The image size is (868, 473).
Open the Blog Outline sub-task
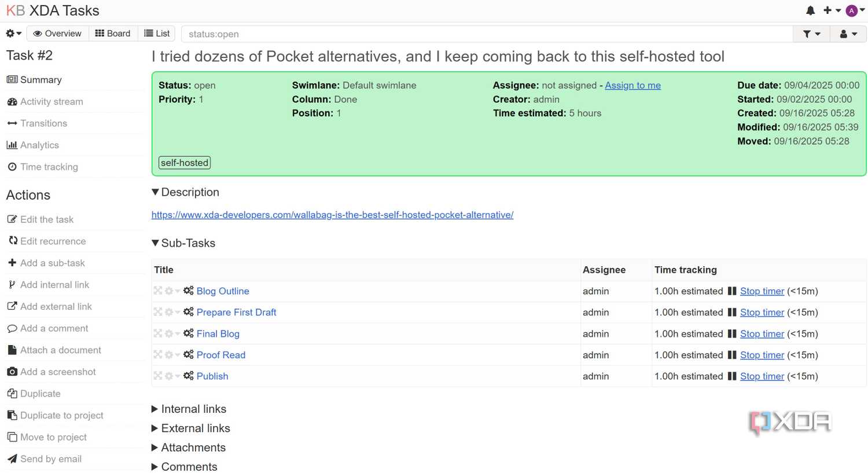[223, 291]
